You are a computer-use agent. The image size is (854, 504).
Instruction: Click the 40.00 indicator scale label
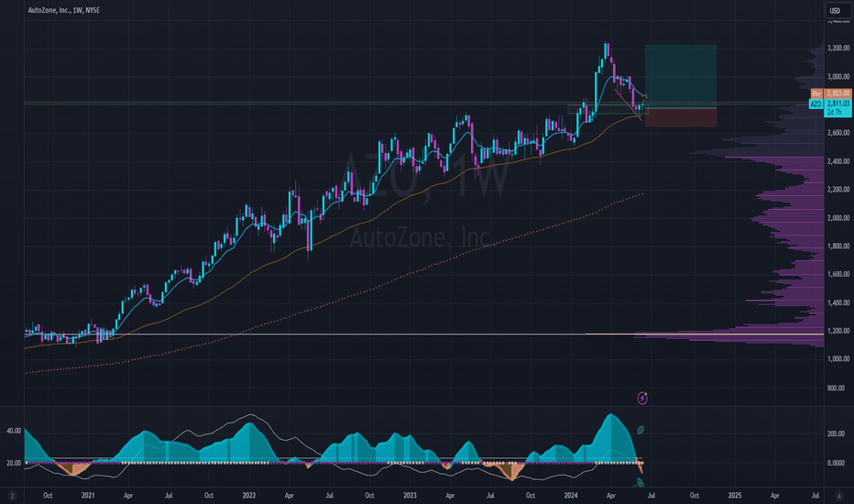tap(14, 431)
